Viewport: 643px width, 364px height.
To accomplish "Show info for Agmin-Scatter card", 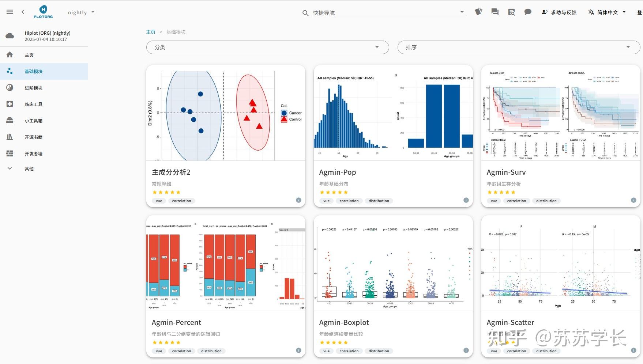I will (x=633, y=350).
